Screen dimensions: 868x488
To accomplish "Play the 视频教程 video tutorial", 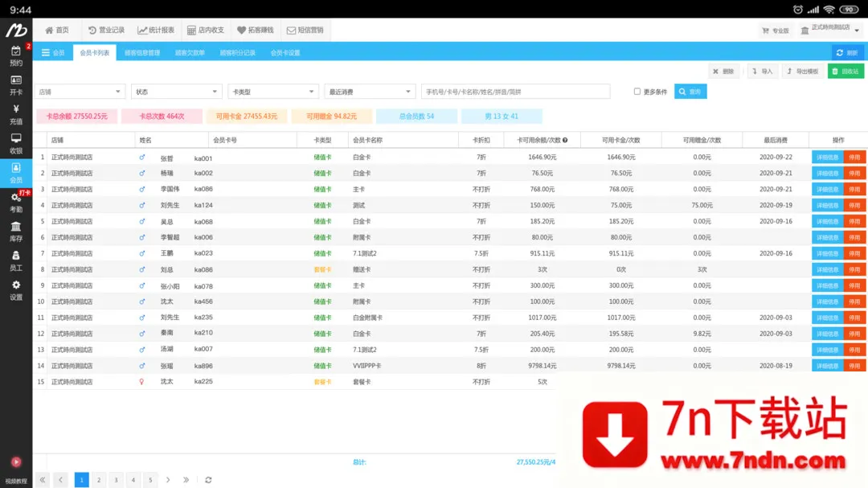I will point(16,466).
